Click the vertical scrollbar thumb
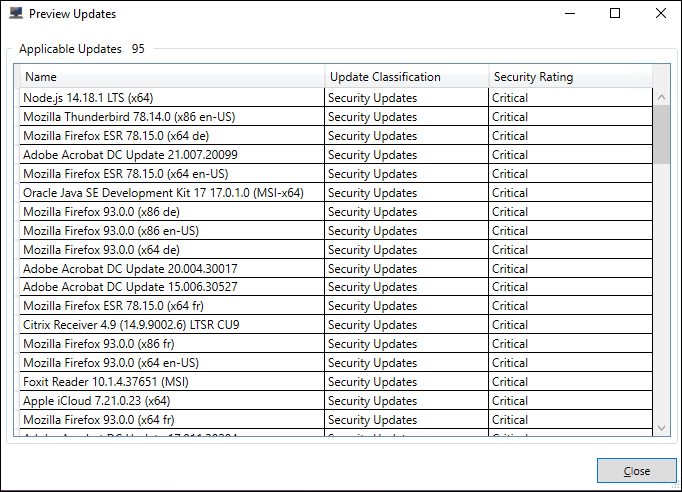This screenshot has height=492, width=682. coord(661,133)
